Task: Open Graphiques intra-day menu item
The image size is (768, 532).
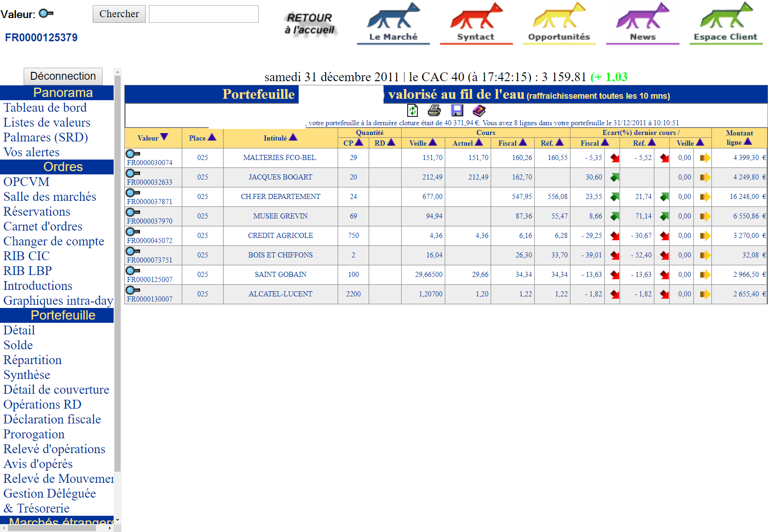Action: 58,301
